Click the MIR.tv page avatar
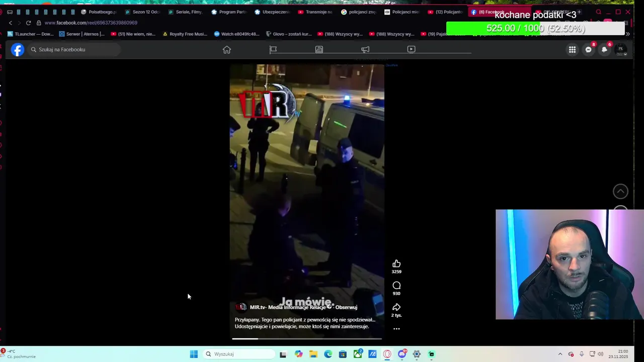Screen dimensions: 644x362 point(241,307)
